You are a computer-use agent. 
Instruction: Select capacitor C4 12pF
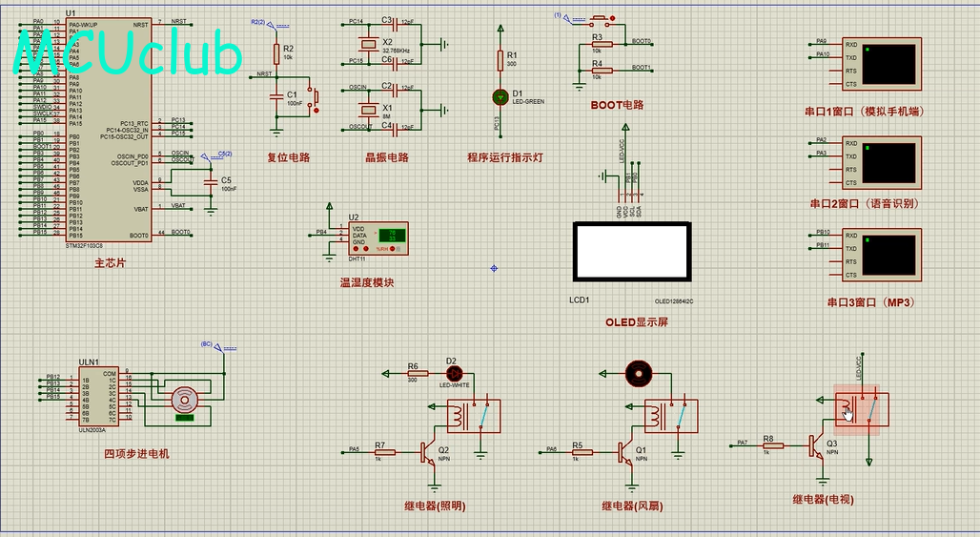pyautogui.click(x=395, y=130)
